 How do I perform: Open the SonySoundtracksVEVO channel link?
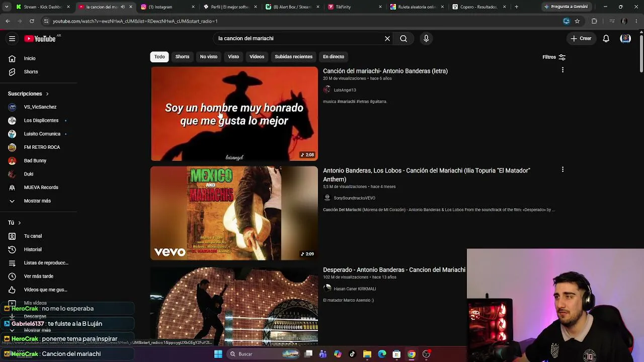coord(354,198)
